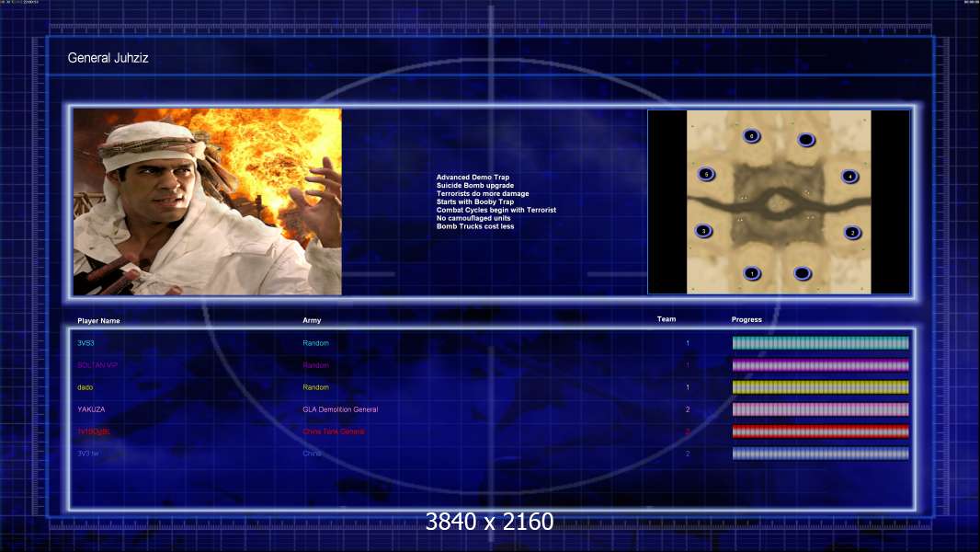Click team number in dado row
Viewport: 980px width, 552px height.
pos(688,387)
